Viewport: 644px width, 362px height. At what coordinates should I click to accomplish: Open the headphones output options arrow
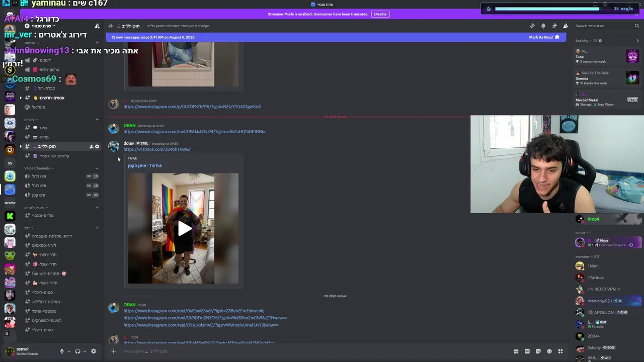coord(85,351)
